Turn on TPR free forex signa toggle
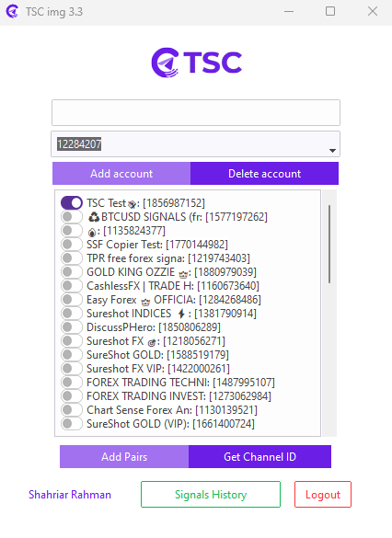392x538 pixels. (x=72, y=258)
